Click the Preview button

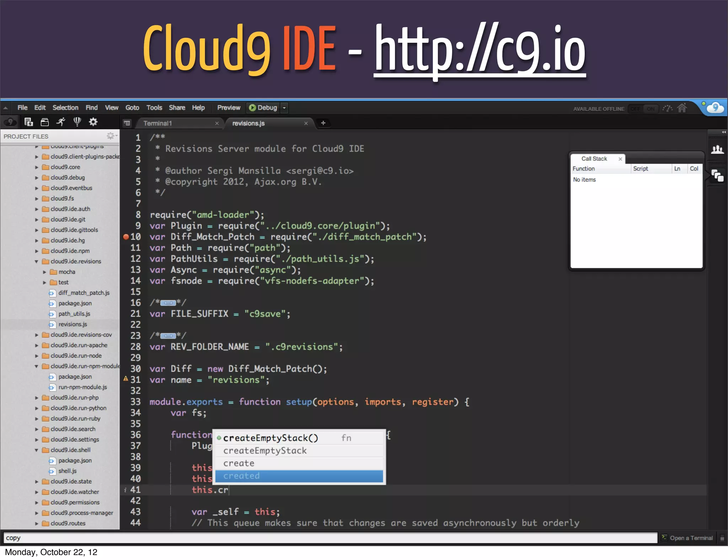click(229, 108)
